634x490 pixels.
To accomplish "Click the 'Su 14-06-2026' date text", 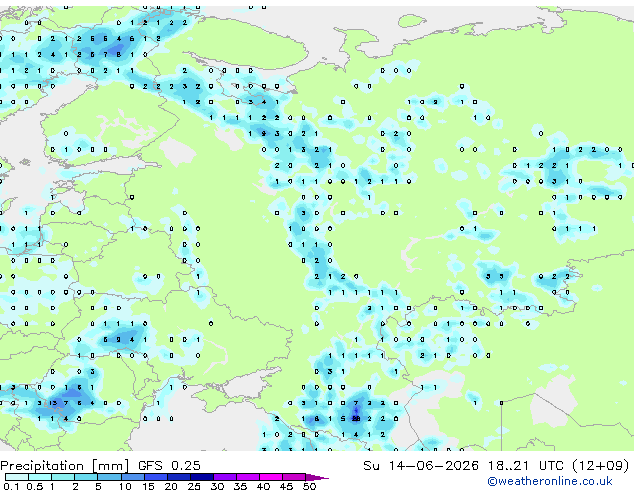I will [421, 465].
